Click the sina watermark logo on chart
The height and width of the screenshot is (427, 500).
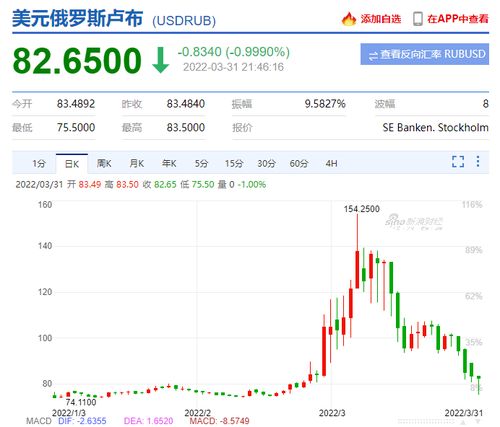[x=414, y=222]
